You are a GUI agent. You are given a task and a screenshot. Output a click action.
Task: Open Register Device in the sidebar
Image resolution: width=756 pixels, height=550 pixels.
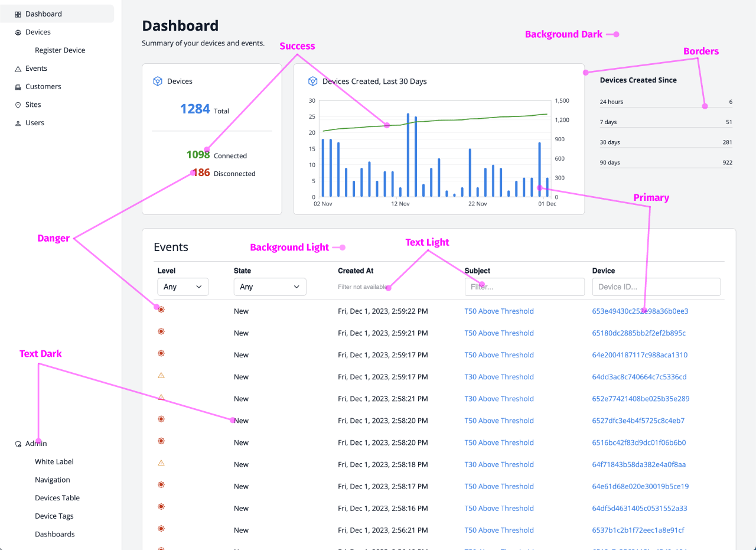(x=60, y=50)
